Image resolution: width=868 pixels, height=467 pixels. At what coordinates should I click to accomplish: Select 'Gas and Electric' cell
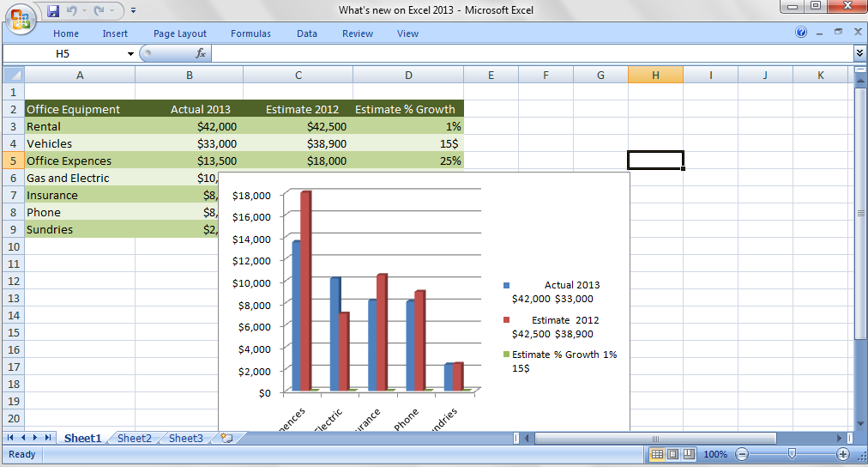[x=80, y=178]
